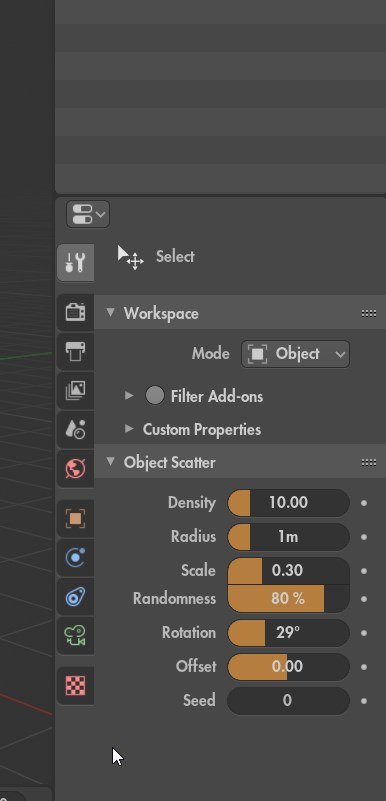Click the animate dot beside Rotation
Screen dimensions: 386x801
click(x=364, y=632)
